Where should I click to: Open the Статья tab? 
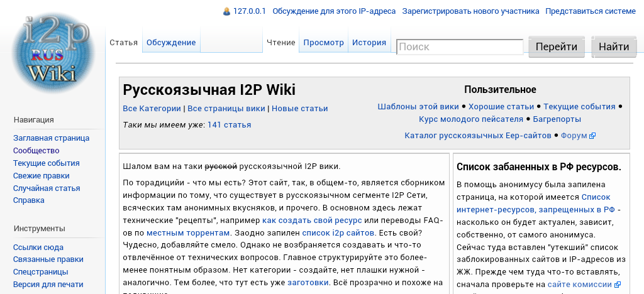pos(123,43)
